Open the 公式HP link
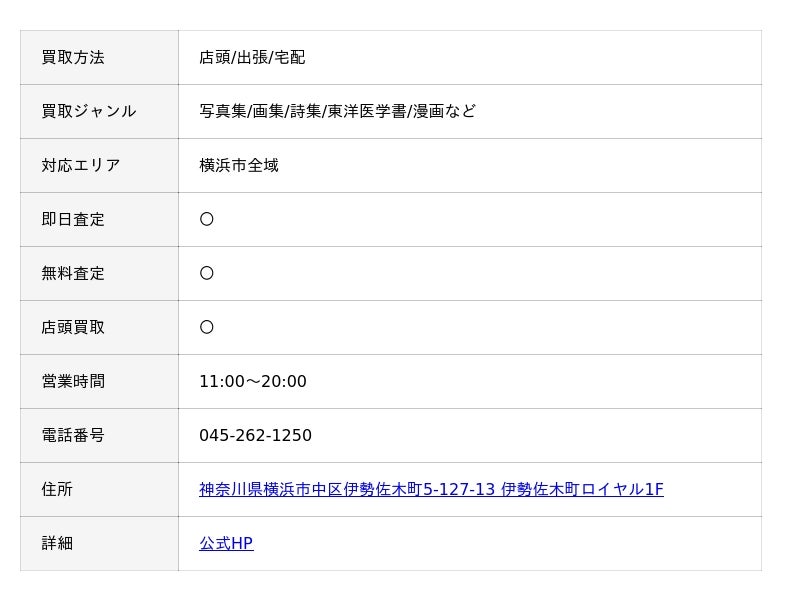The height and width of the screenshot is (601, 800). click(x=226, y=543)
